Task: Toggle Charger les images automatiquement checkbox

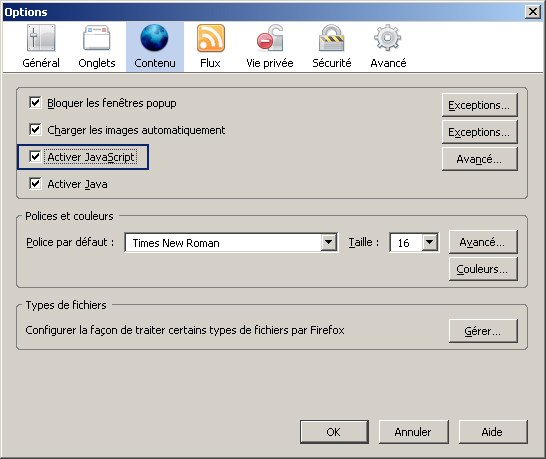Action: coord(35,130)
